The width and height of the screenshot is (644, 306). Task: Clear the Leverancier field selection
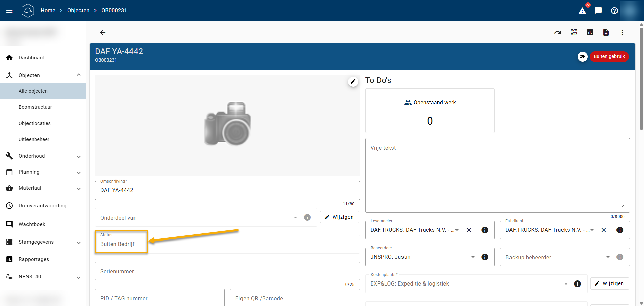point(469,230)
